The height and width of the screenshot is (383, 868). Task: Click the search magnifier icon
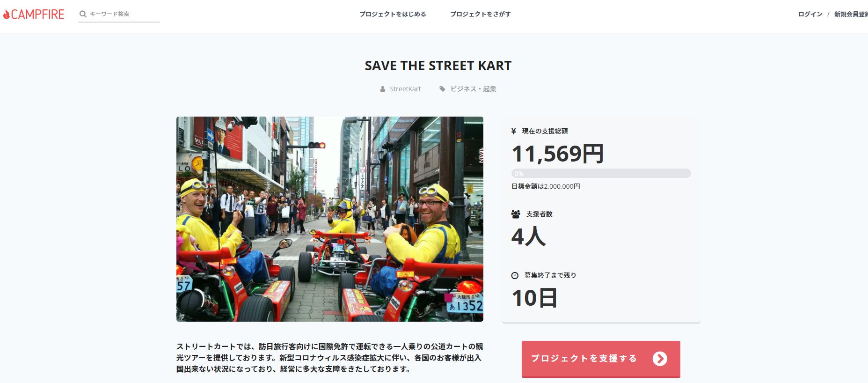click(x=83, y=14)
